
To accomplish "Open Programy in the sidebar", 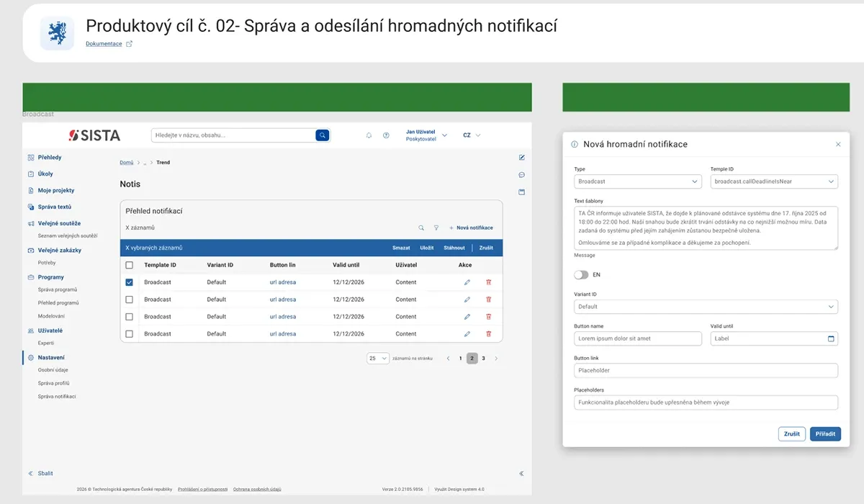I will tap(50, 277).
